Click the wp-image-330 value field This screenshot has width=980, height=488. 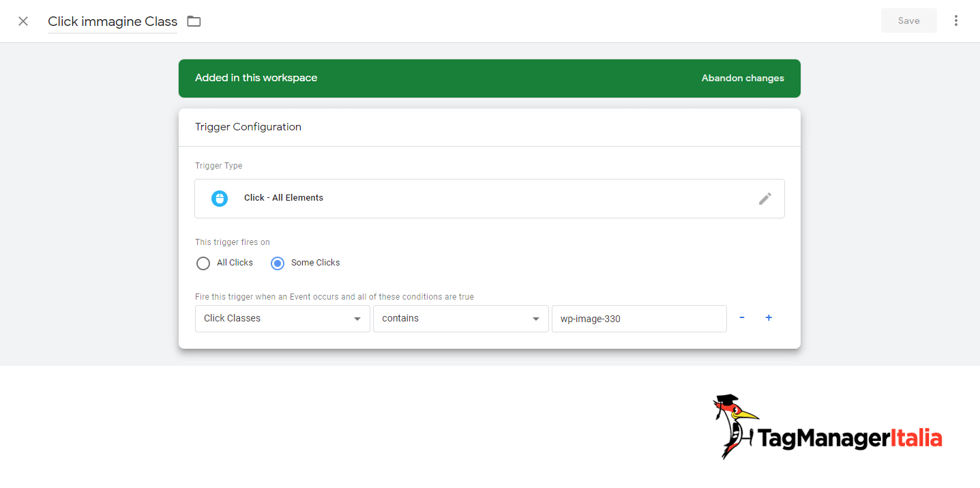point(639,319)
